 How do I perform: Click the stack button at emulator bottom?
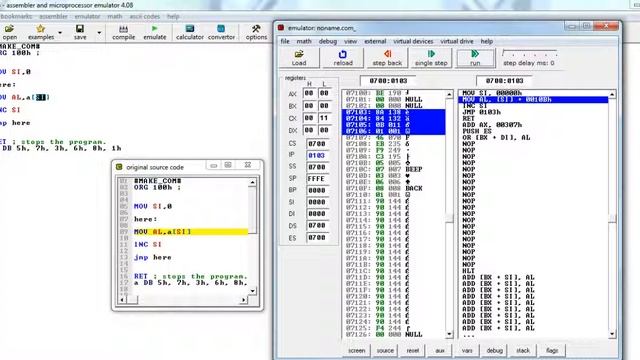click(x=523, y=350)
